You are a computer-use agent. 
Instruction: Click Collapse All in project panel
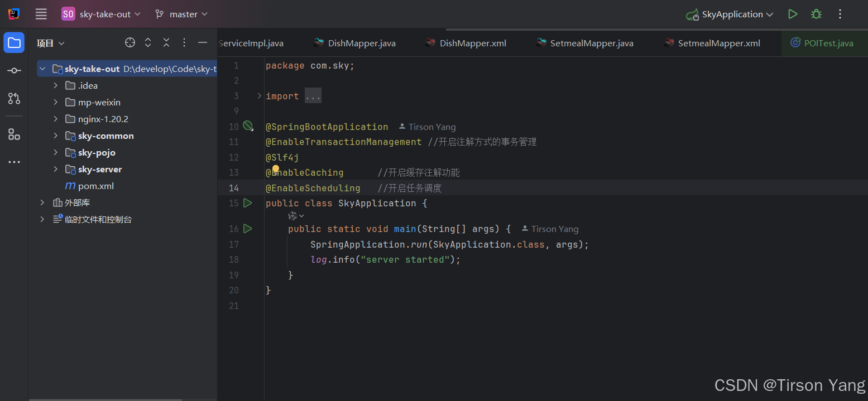[x=166, y=42]
